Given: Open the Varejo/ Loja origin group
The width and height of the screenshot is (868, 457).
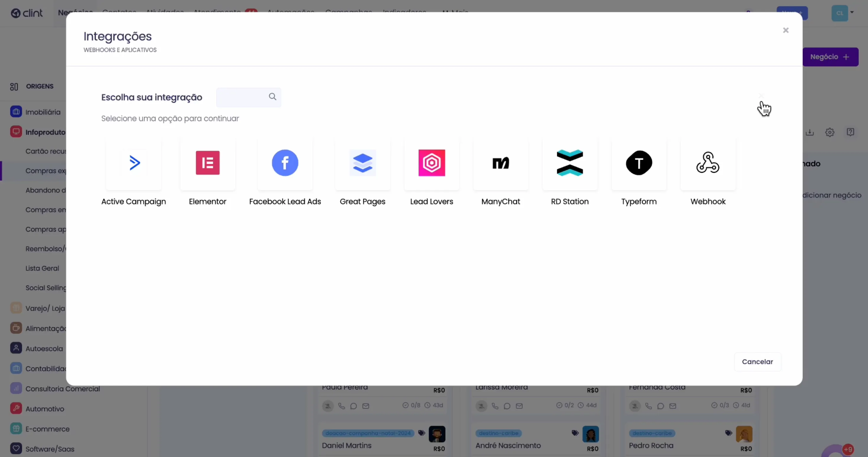Looking at the screenshot, I should pos(38,308).
